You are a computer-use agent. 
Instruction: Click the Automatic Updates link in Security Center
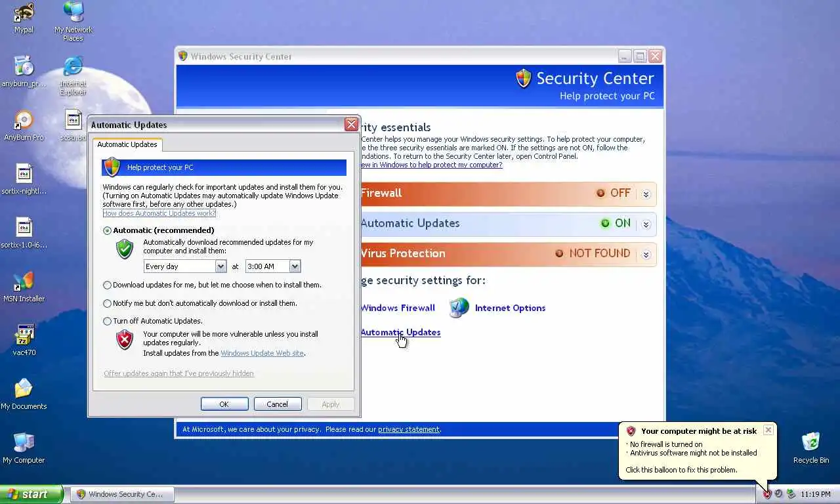[400, 332]
